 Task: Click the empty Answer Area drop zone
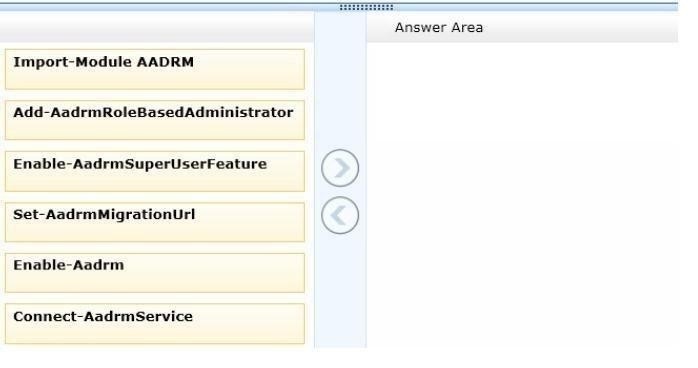(522, 195)
